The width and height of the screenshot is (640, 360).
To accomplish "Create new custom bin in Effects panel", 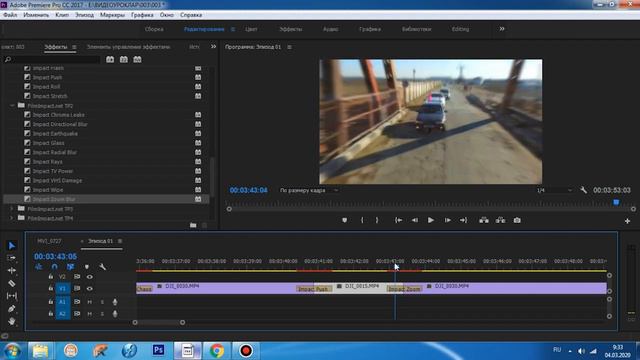I will 193,225.
